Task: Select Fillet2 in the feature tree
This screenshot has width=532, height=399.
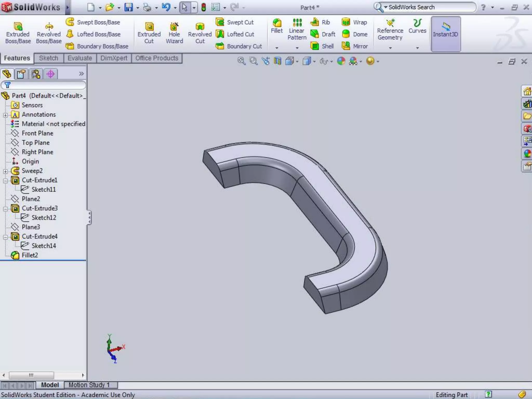Action: tap(30, 255)
